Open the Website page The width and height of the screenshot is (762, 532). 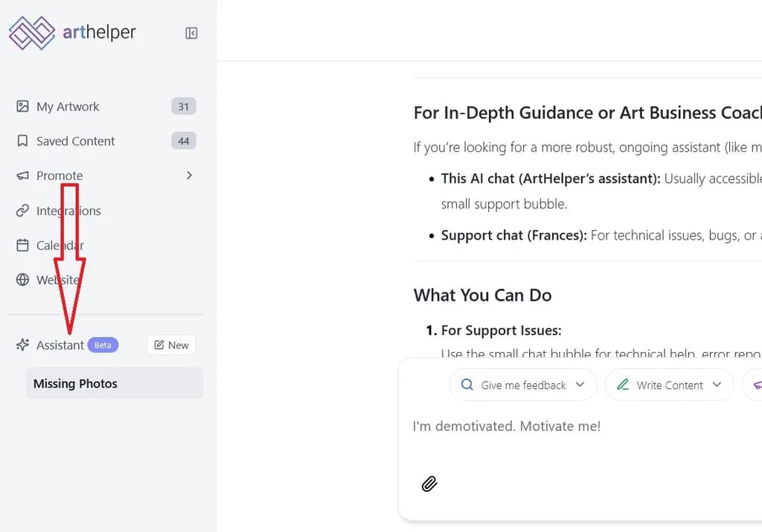(58, 280)
